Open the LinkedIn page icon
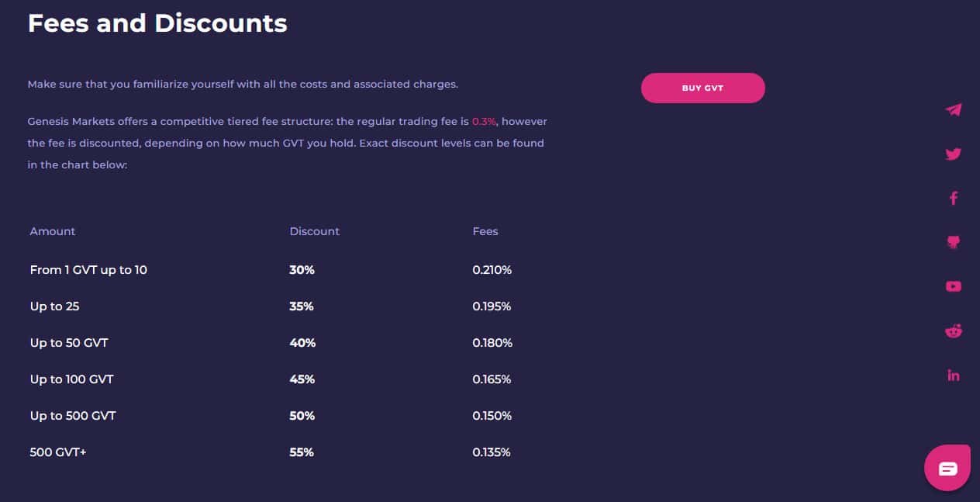 954,376
